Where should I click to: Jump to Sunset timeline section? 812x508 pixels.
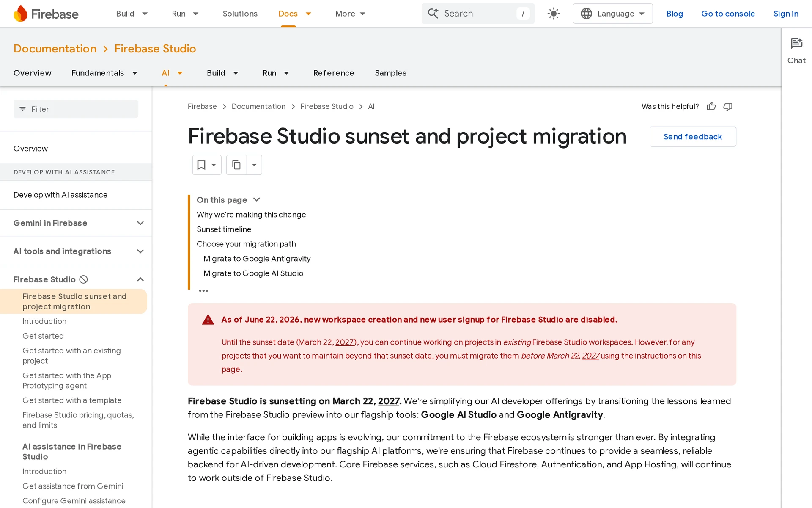[x=224, y=229]
